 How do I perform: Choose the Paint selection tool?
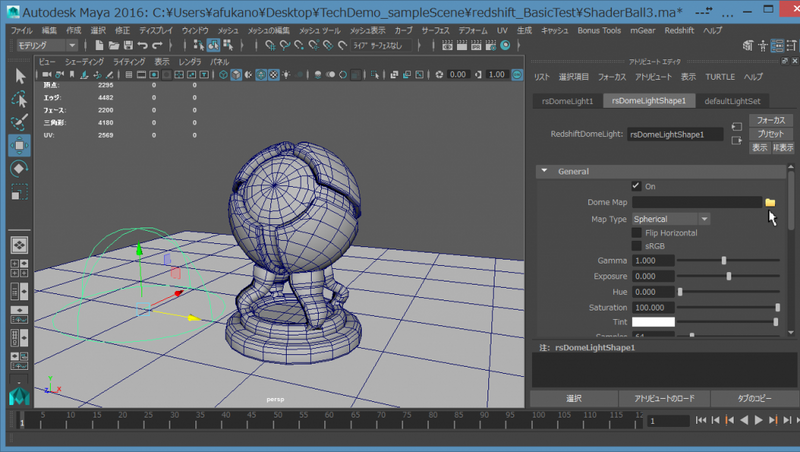click(19, 122)
